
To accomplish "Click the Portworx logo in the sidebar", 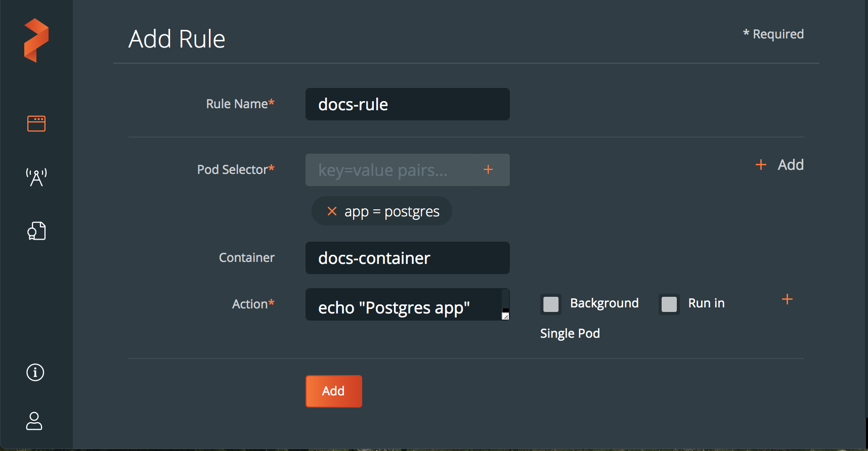I will coord(36,40).
